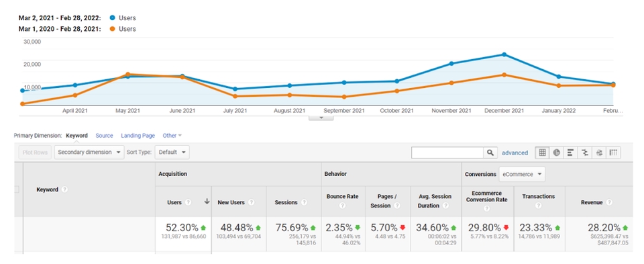Switch to the Pivot view icon
Screen dimensions: 644x264
[613, 152]
